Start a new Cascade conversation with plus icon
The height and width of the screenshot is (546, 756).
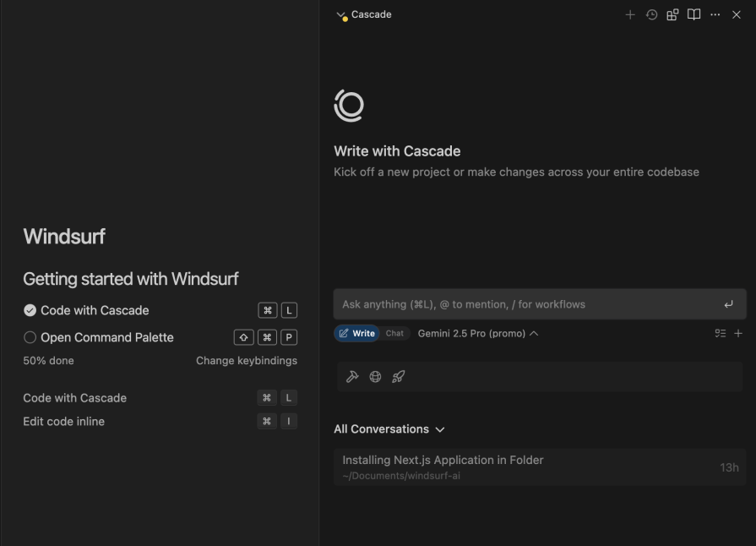[x=632, y=14]
